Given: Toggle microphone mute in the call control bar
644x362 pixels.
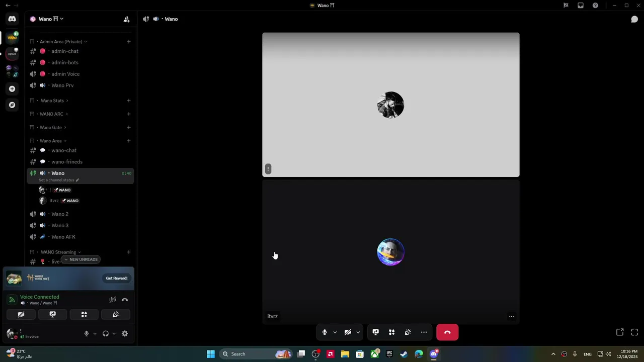Looking at the screenshot, I should (325, 332).
